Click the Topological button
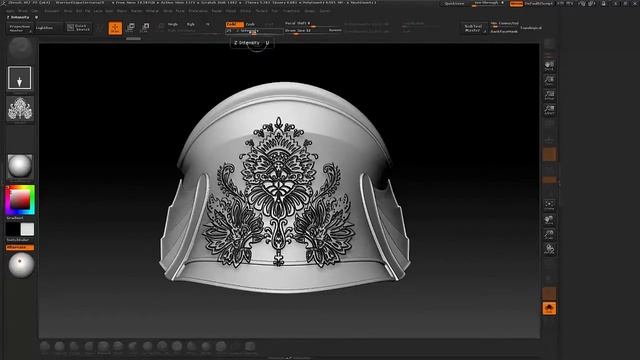Image resolution: width=640 pixels, height=360 pixels. click(531, 28)
